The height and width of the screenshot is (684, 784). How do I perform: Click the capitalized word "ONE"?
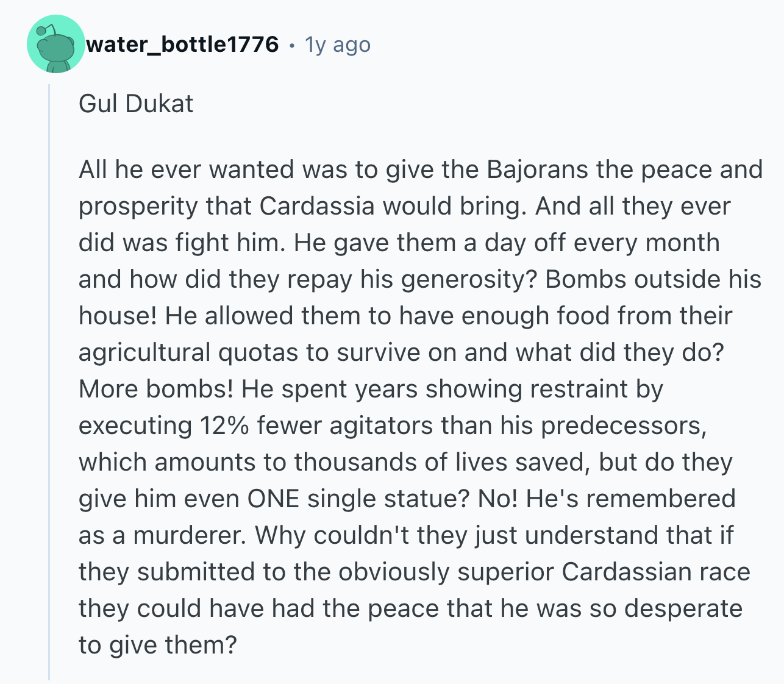click(273, 499)
